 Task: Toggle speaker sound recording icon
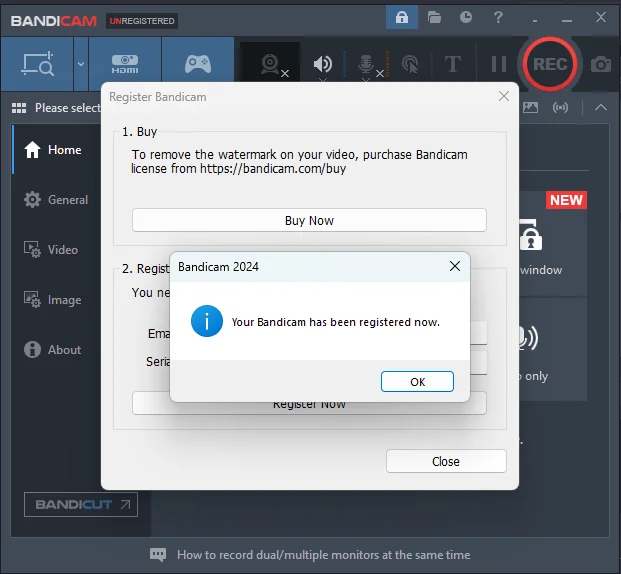click(323, 64)
